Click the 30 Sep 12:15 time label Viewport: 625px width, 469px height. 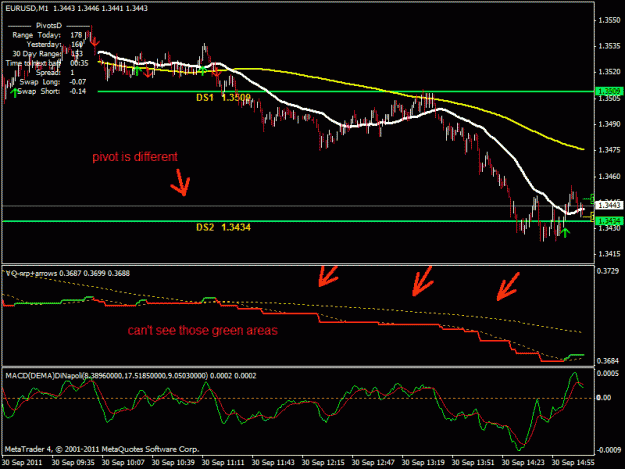pos(323,463)
